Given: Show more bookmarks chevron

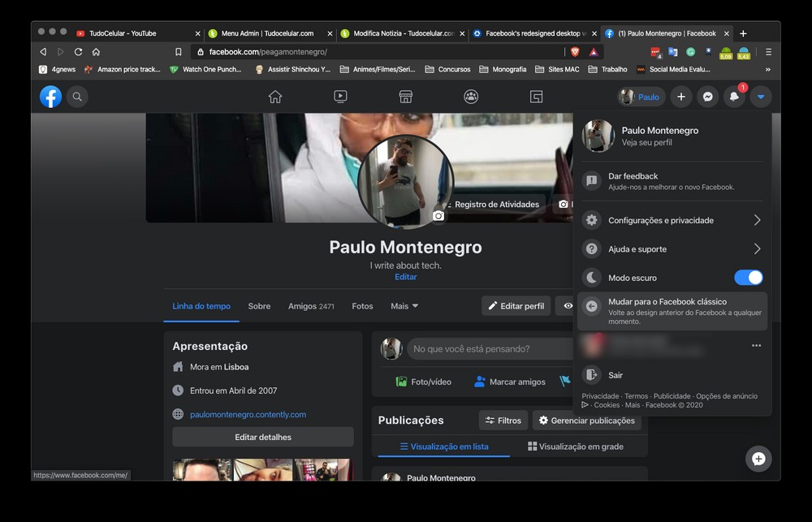Looking at the screenshot, I should [768, 69].
